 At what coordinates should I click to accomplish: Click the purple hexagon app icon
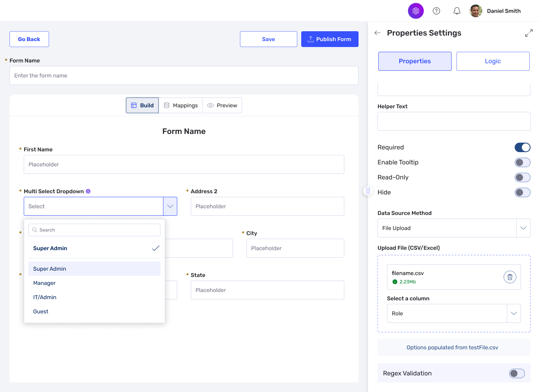click(415, 11)
